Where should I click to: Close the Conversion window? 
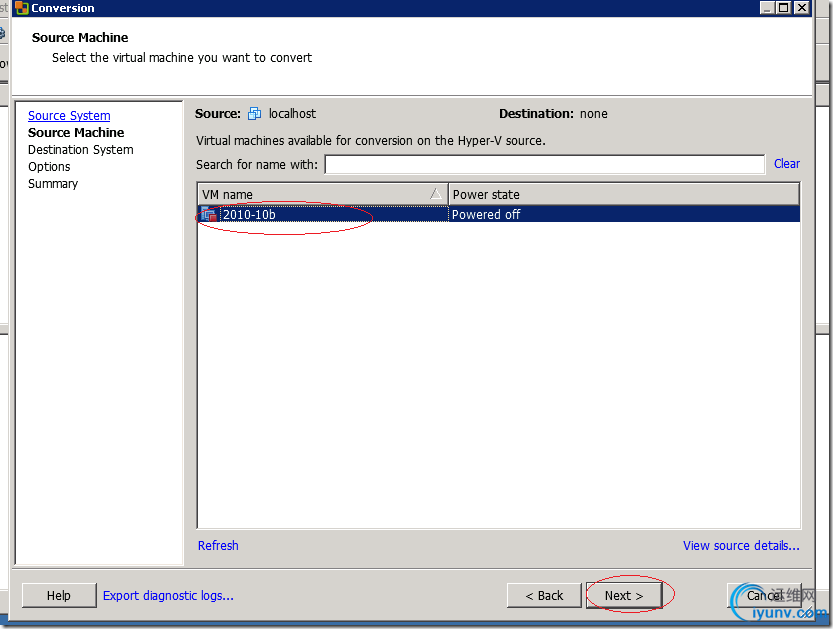802,8
